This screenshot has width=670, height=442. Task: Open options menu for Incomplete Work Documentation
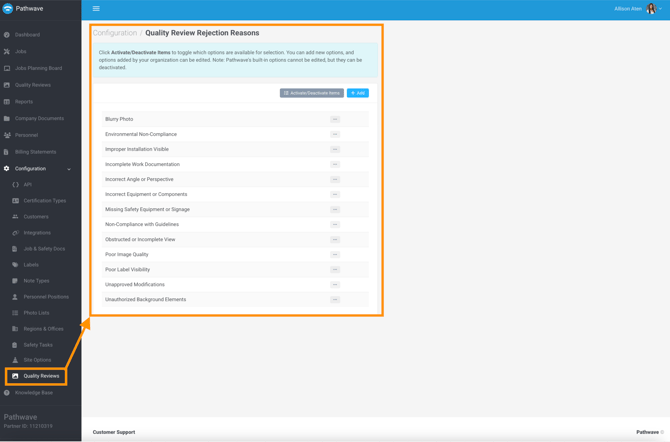(335, 164)
